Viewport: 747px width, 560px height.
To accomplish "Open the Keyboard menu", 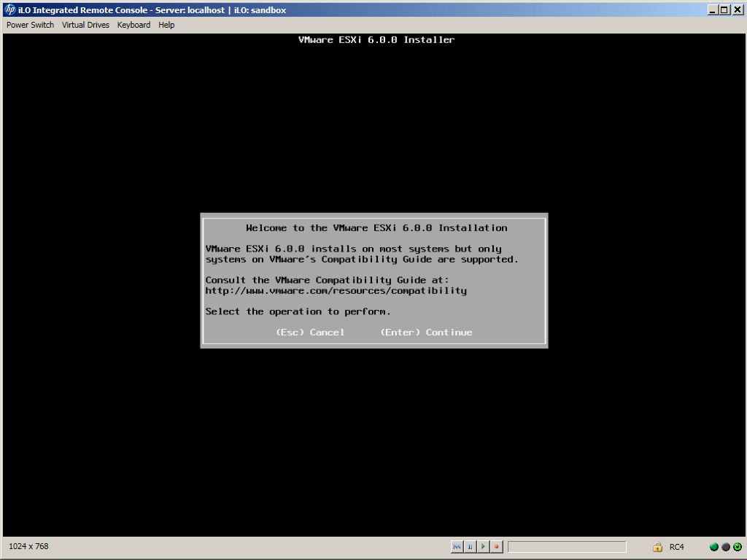I will 133,25.
